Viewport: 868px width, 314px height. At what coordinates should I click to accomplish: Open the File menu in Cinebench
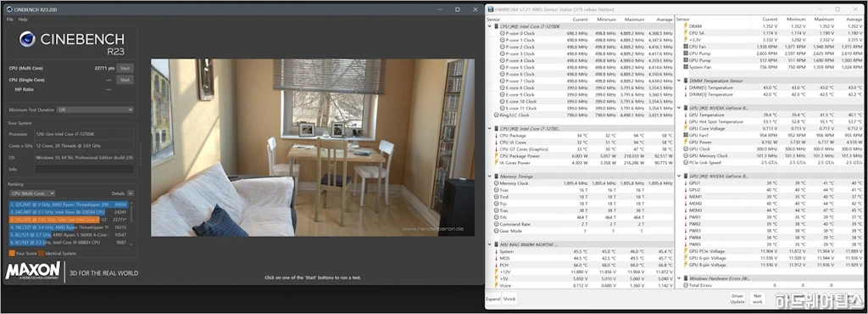10,20
